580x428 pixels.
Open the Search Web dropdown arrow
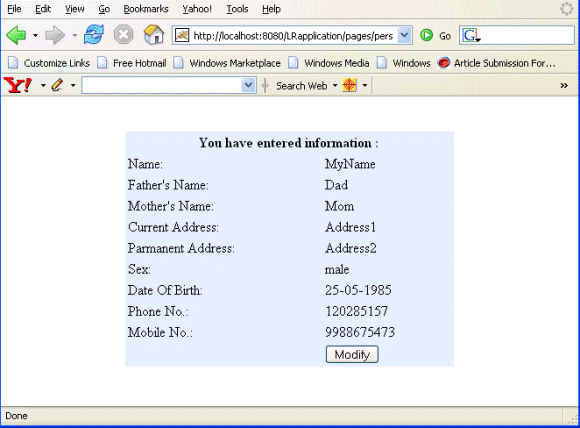(335, 85)
